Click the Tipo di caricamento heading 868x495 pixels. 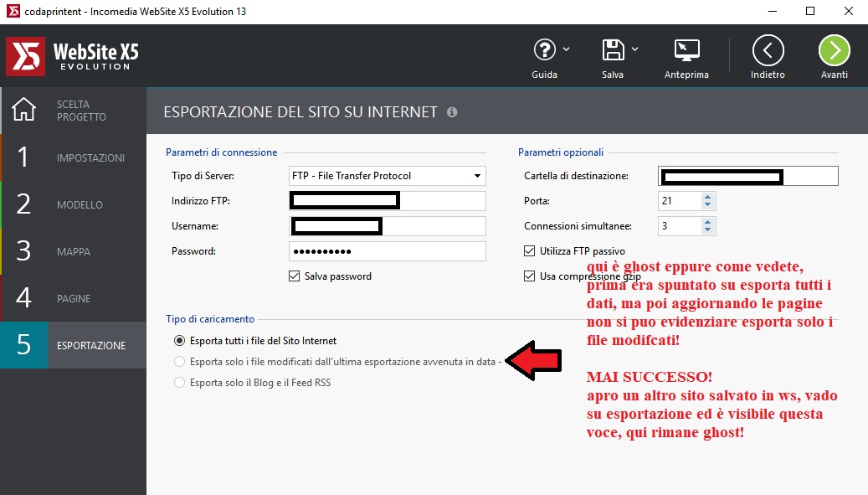pyautogui.click(x=210, y=319)
